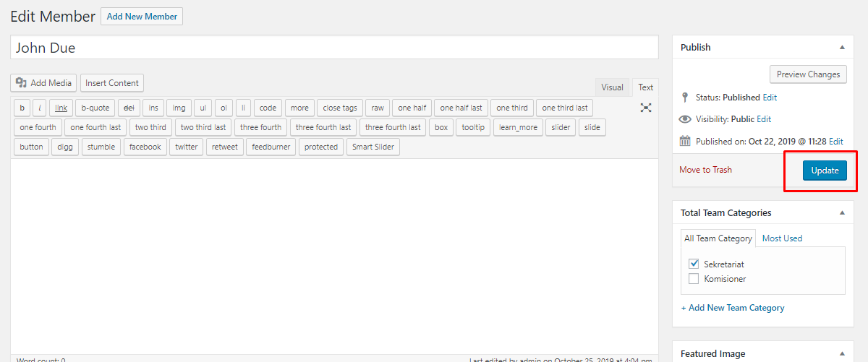The height and width of the screenshot is (362, 868).
Task: Open the Add New Team Category link
Action: pyautogui.click(x=733, y=308)
